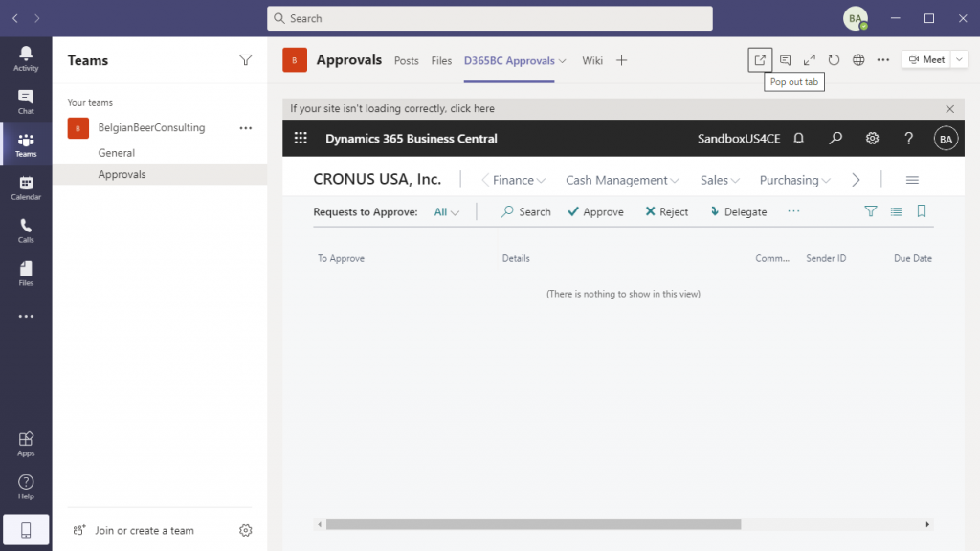Open more options for BelgianBeerConsulting team

tap(246, 128)
